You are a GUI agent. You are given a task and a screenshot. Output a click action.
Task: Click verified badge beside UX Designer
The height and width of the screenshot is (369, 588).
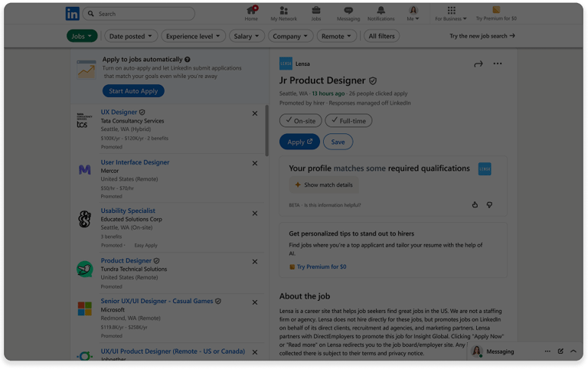[142, 112]
